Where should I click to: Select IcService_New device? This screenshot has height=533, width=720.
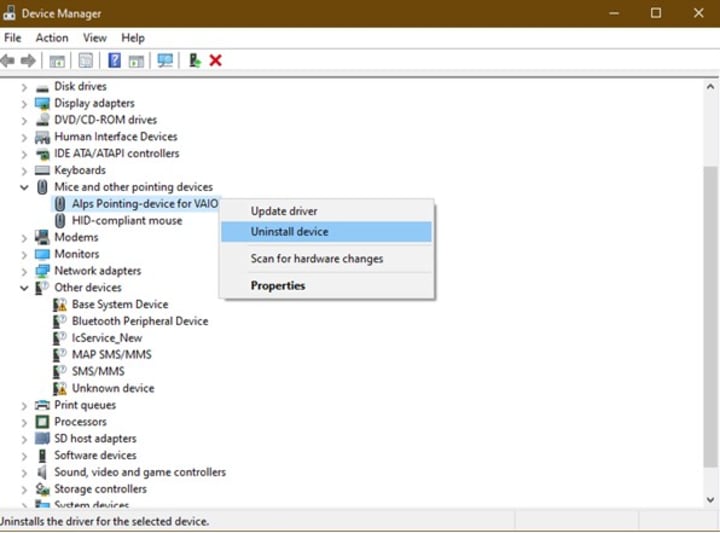[x=107, y=338]
